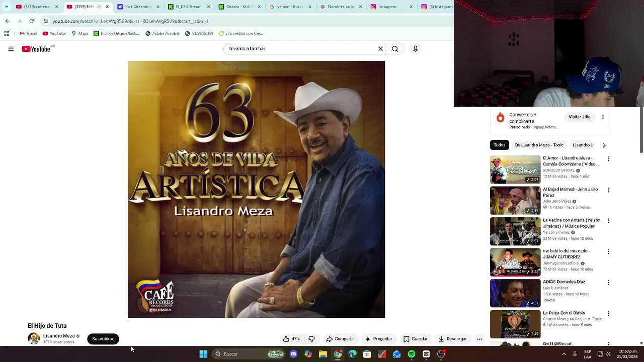The image size is (644, 362).
Task: Open the video 'El Hijo de Tuta' album artwork player
Action: [x=256, y=190]
